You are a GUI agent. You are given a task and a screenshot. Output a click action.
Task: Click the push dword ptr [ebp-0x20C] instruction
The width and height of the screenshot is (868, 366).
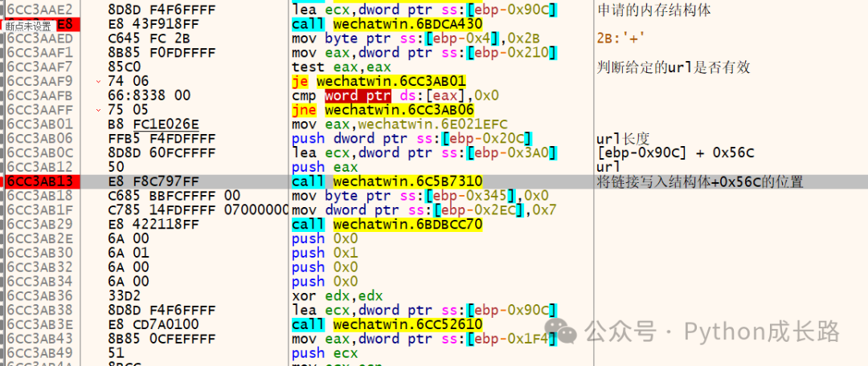point(412,138)
